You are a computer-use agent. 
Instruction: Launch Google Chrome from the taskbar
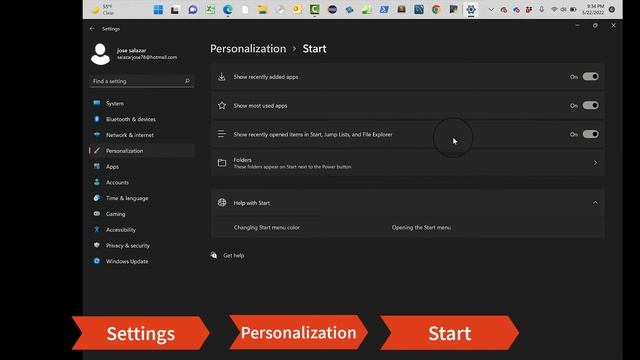[x=436, y=9]
